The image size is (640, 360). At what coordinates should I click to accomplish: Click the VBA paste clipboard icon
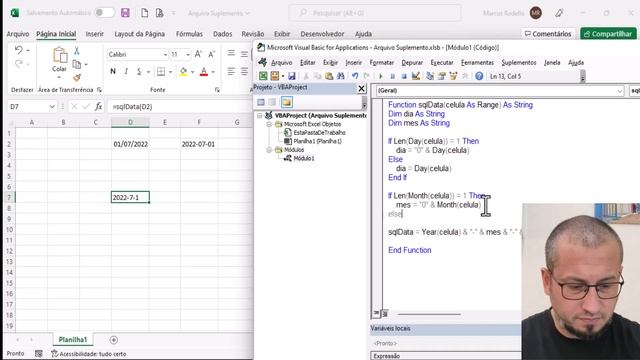tap(329, 76)
